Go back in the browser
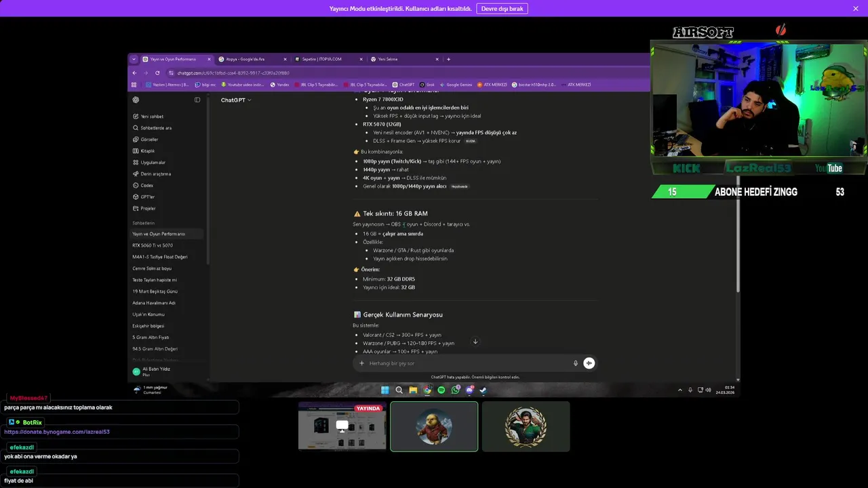 [134, 73]
